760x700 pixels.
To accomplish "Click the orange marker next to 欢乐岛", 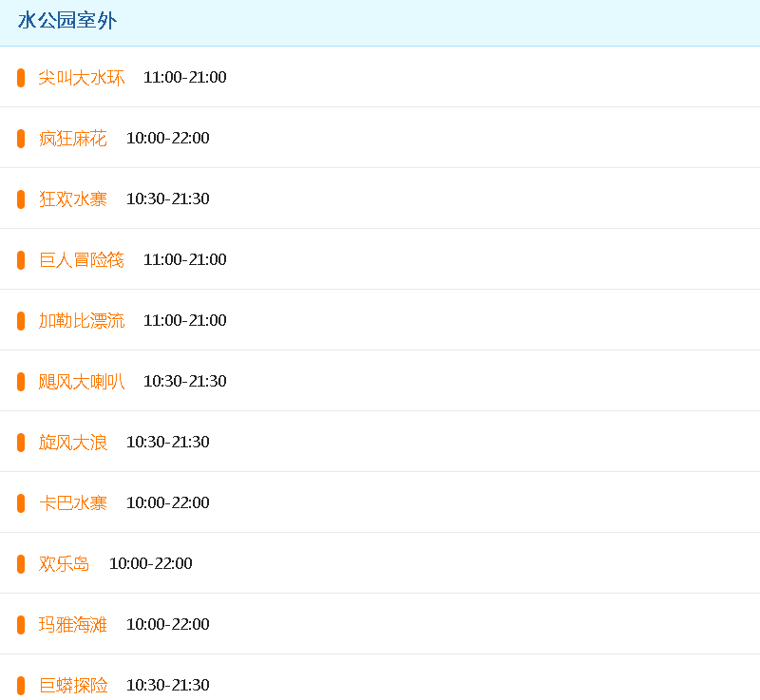I will (x=21, y=564).
